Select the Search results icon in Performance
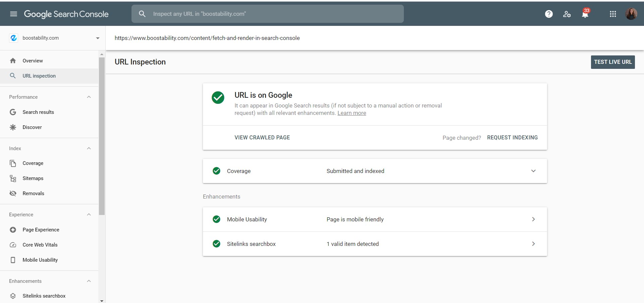This screenshot has height=303, width=644. (x=13, y=112)
